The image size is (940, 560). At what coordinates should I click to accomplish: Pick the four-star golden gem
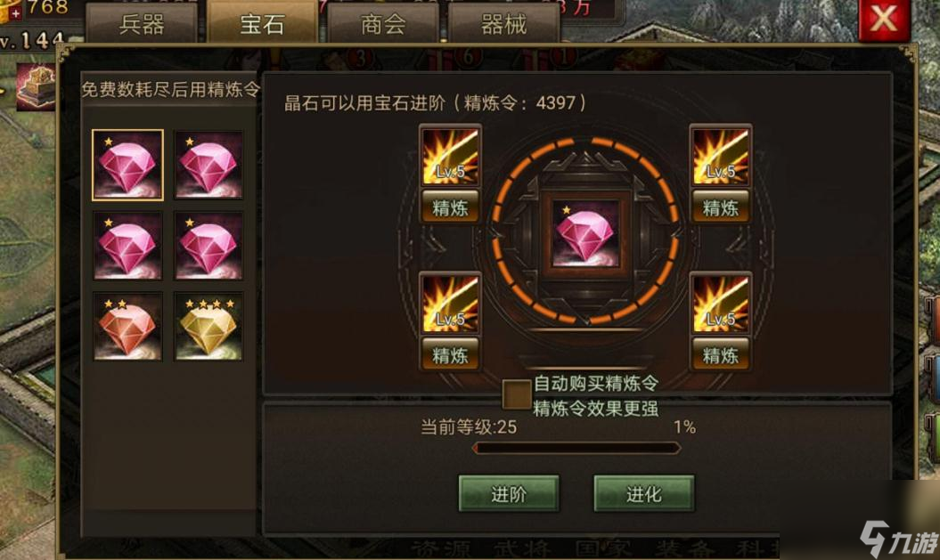(208, 327)
